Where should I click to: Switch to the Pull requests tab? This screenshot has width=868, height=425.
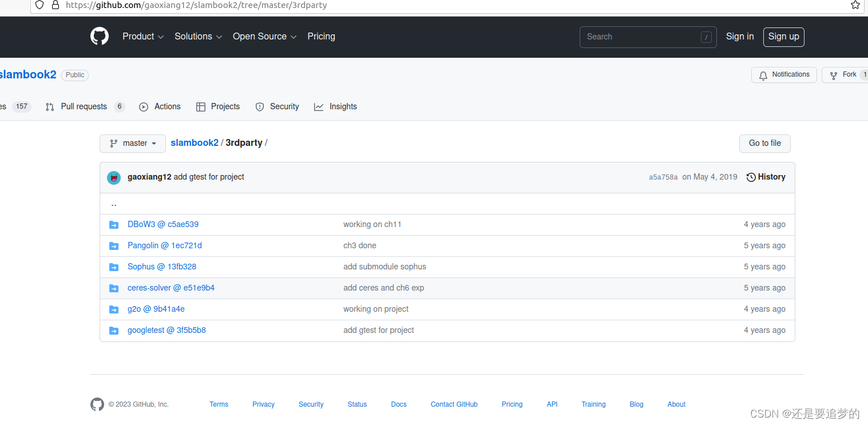tap(85, 107)
